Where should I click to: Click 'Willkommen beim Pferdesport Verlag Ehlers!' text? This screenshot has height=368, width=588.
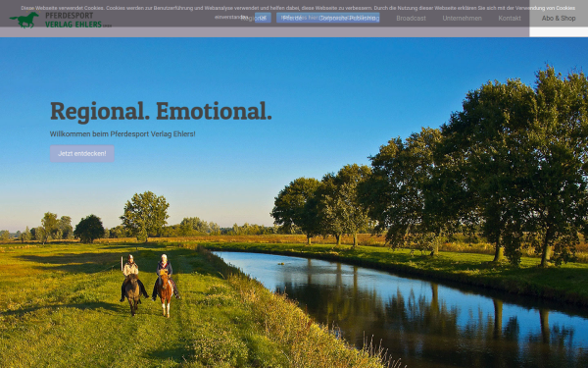point(122,134)
